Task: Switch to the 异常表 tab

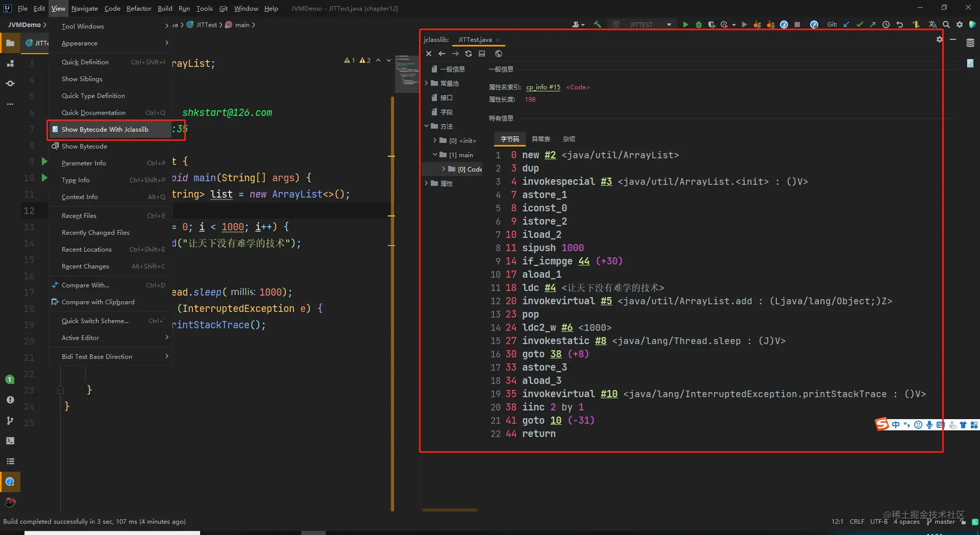Action: [x=541, y=139]
